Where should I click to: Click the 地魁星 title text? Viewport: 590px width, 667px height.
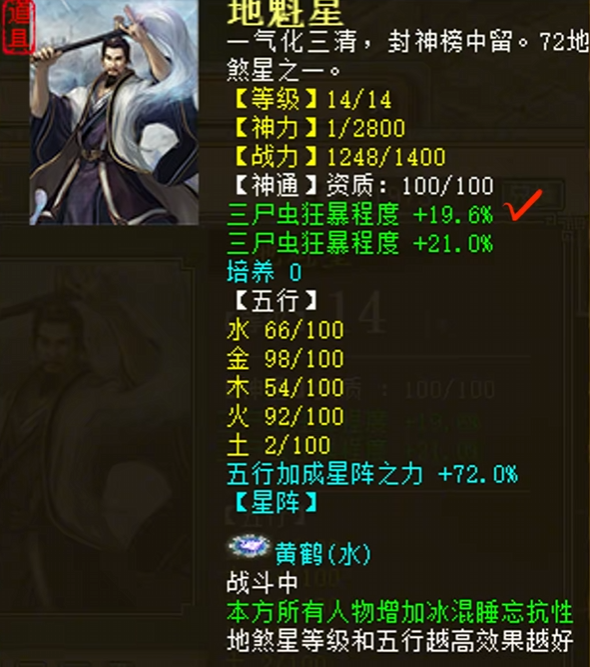[285, 12]
